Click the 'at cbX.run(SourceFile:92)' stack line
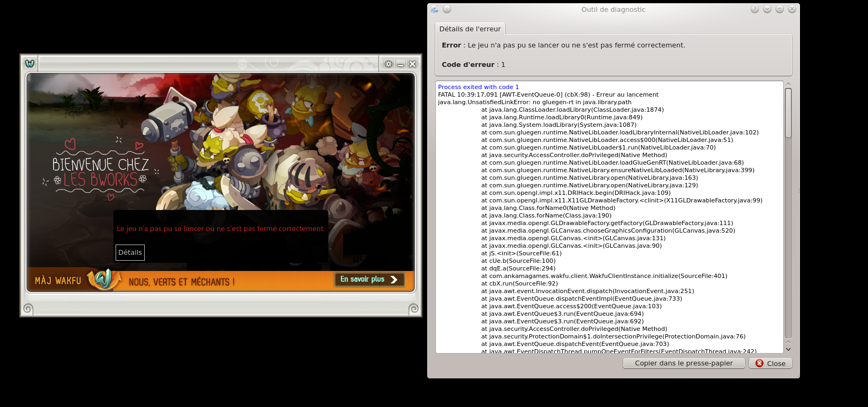868x407 pixels. 520,283
